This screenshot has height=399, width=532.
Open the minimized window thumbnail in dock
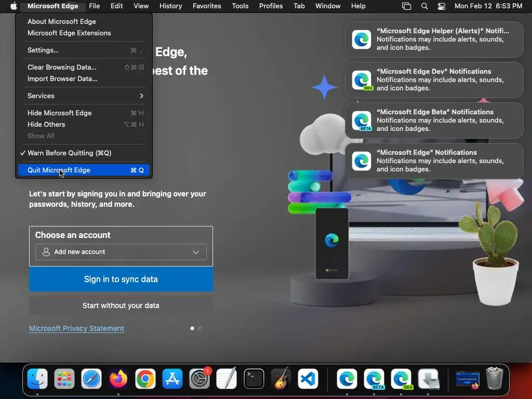[x=467, y=379]
